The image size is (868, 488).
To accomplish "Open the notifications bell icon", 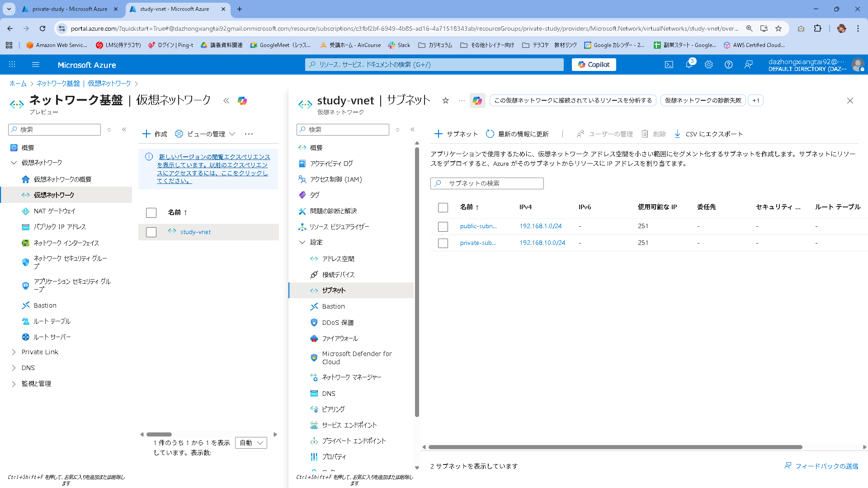I will pyautogui.click(x=689, y=65).
